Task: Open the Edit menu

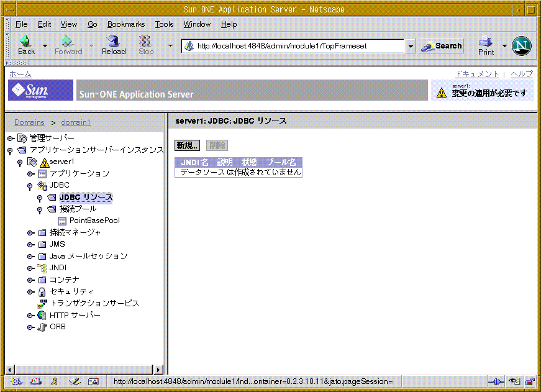Action: click(x=44, y=24)
